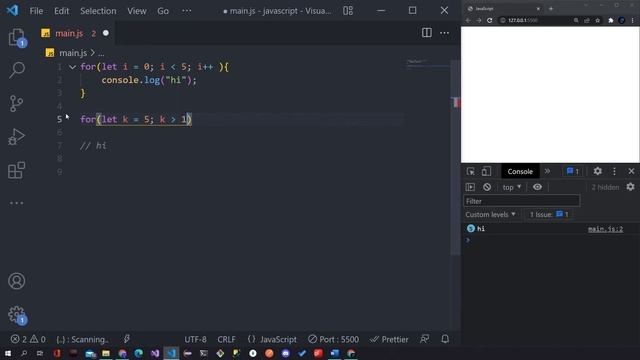Open the Explorer view in activity bar
640x360 pixels.
click(17, 37)
